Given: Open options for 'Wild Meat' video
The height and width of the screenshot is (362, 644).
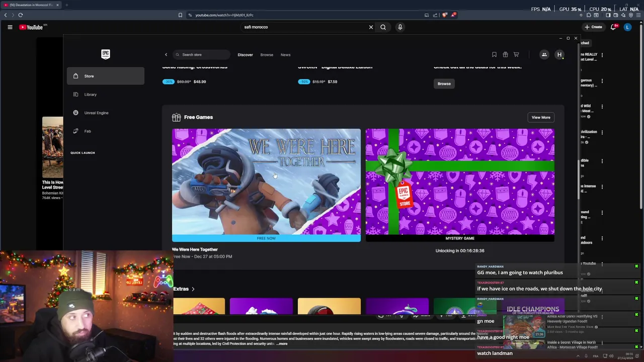Looking at the screenshot, I should pos(602,107).
